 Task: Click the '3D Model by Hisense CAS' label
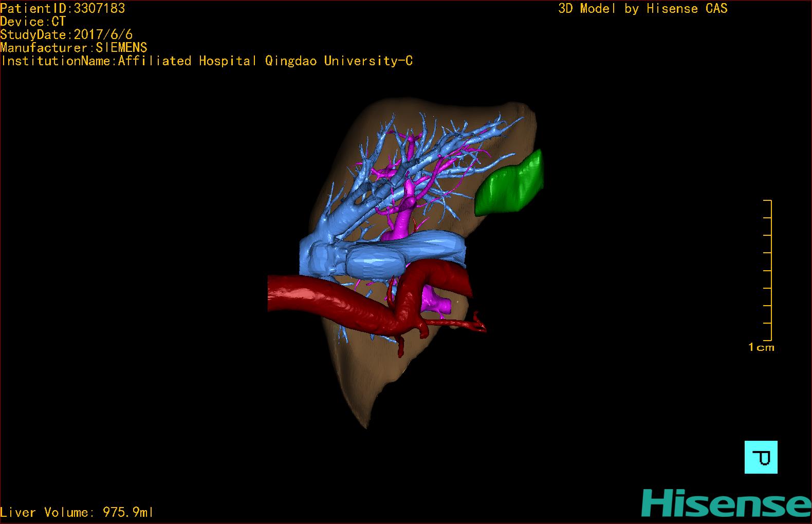643,9
